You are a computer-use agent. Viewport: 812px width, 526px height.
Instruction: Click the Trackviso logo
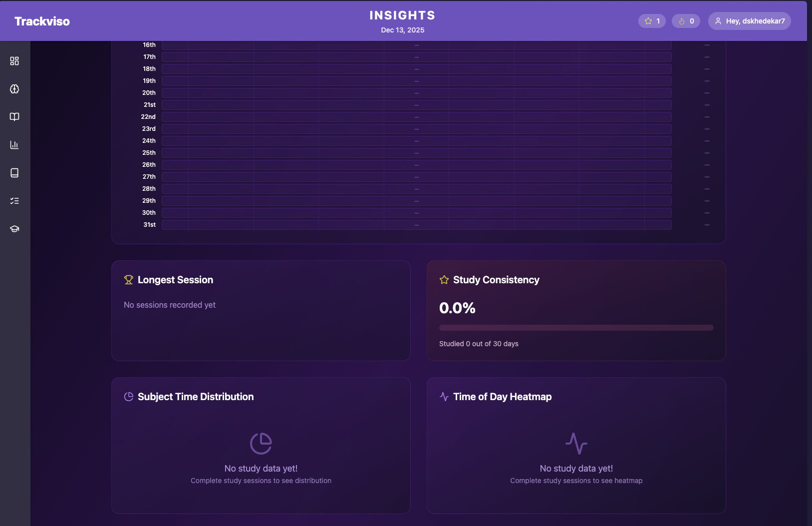[42, 20]
